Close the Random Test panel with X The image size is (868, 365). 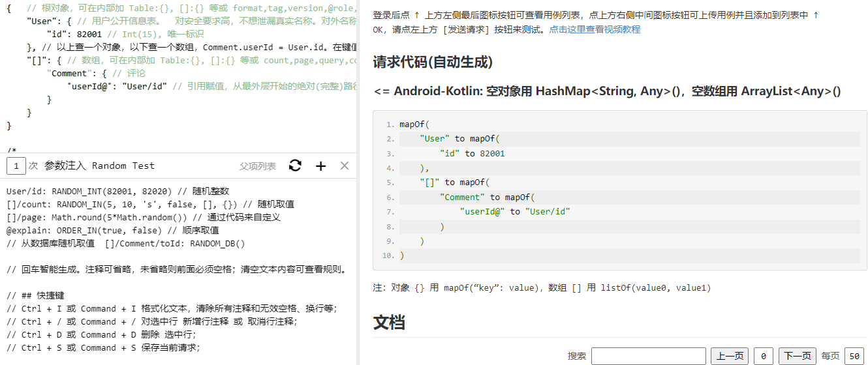[x=345, y=166]
